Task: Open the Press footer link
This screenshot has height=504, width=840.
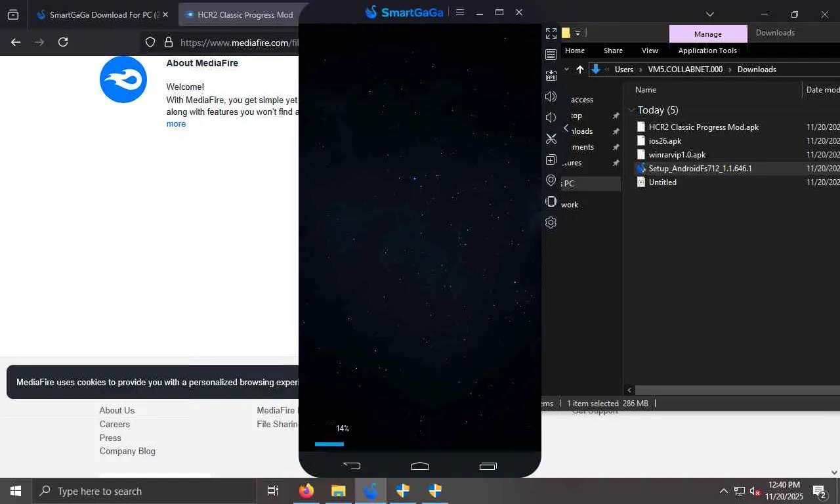Action: point(110,438)
